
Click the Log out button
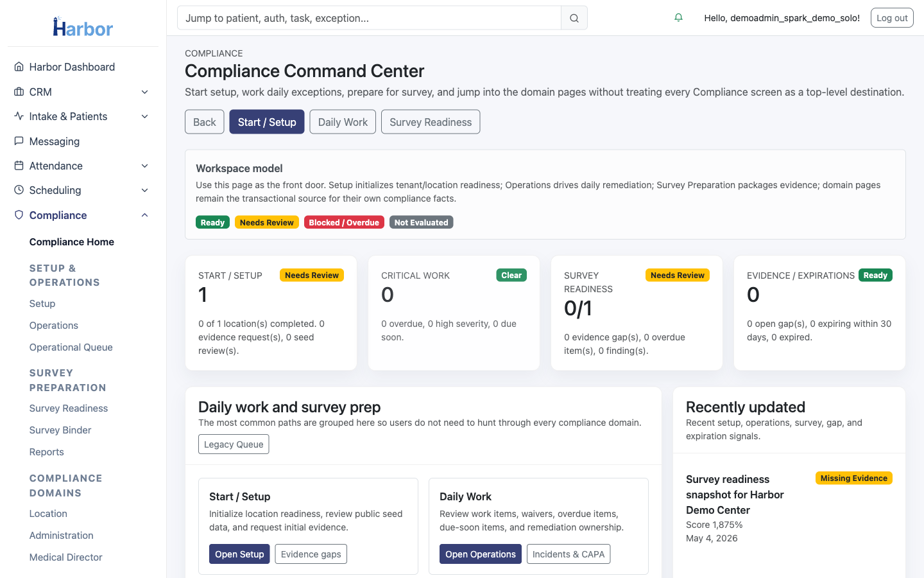click(x=892, y=18)
